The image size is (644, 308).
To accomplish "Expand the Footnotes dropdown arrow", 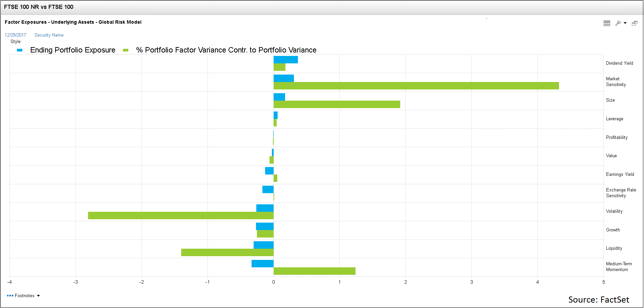I will pos(38,296).
